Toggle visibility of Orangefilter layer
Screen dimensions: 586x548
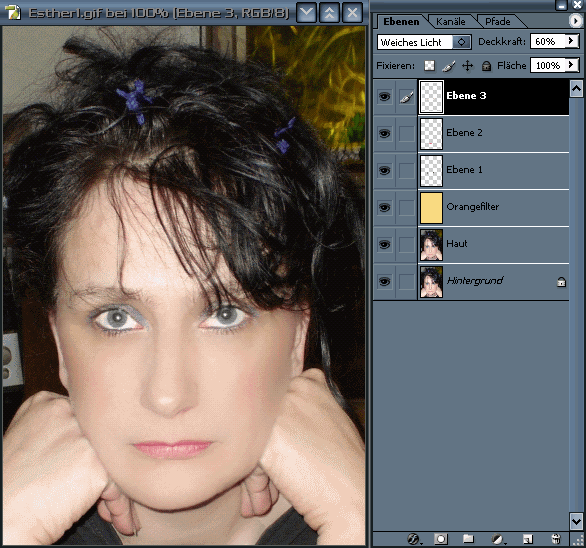384,207
